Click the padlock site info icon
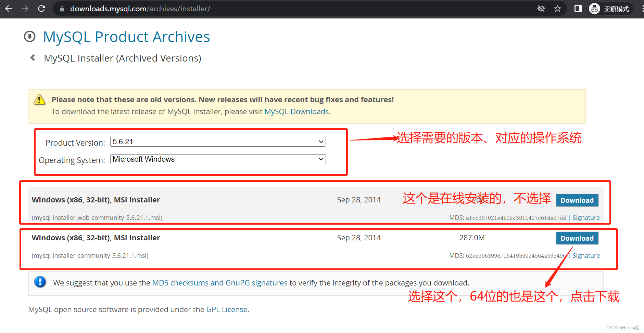Viewport: 644px width, 333px height. click(x=62, y=9)
